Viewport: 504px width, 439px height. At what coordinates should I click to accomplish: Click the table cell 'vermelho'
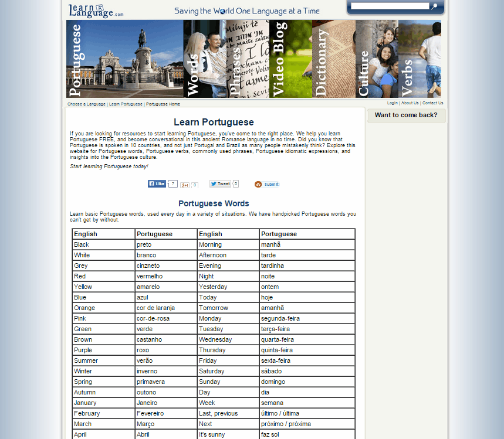pos(166,277)
